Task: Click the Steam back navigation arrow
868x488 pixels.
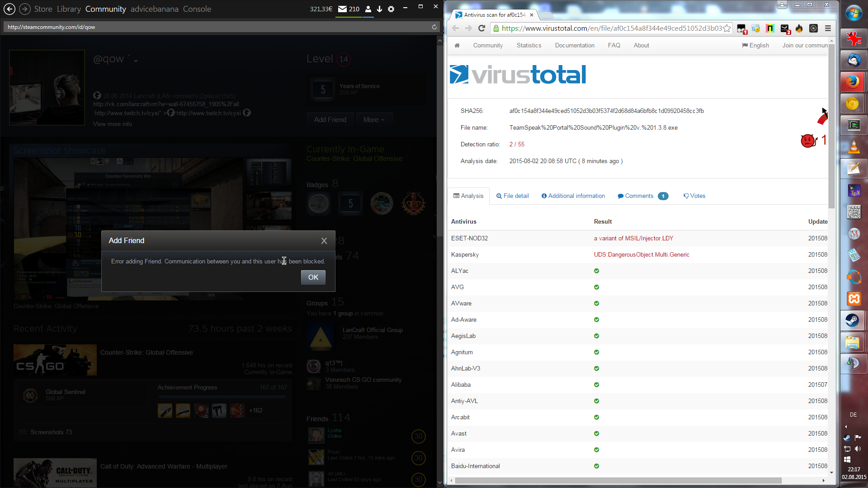Action: point(9,9)
